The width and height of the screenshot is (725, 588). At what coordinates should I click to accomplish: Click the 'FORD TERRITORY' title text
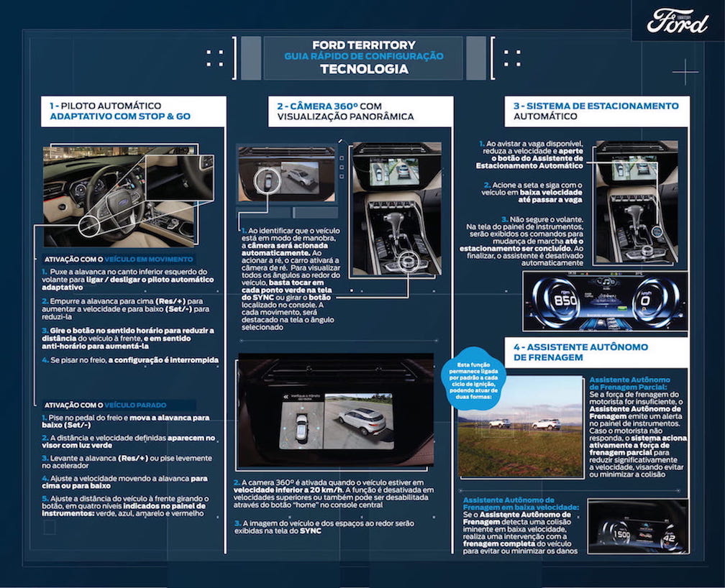(363, 45)
